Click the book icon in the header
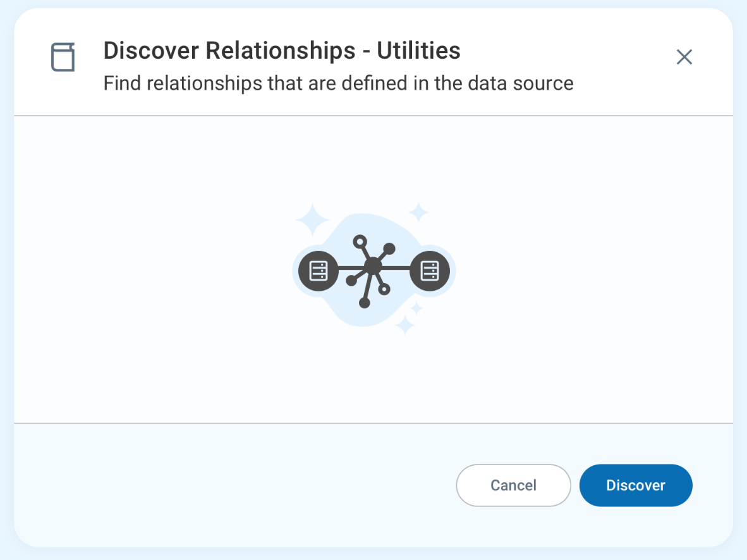 click(63, 58)
